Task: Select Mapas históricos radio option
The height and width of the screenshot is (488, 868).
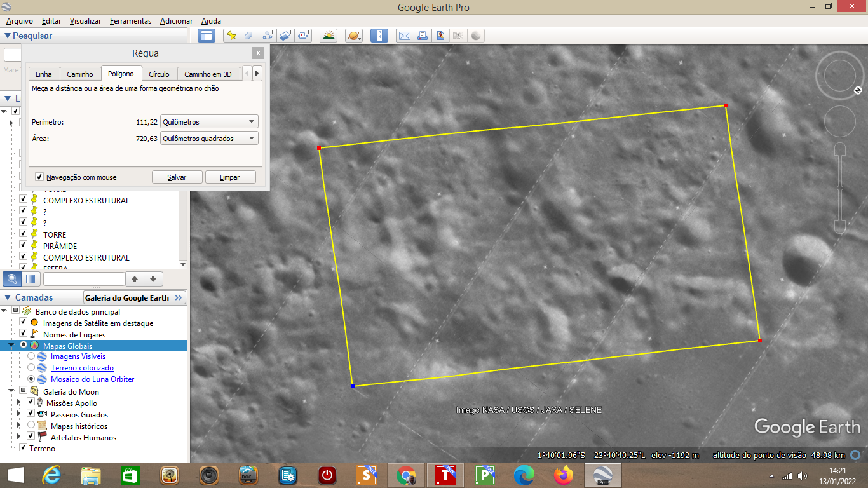Action: (31, 426)
